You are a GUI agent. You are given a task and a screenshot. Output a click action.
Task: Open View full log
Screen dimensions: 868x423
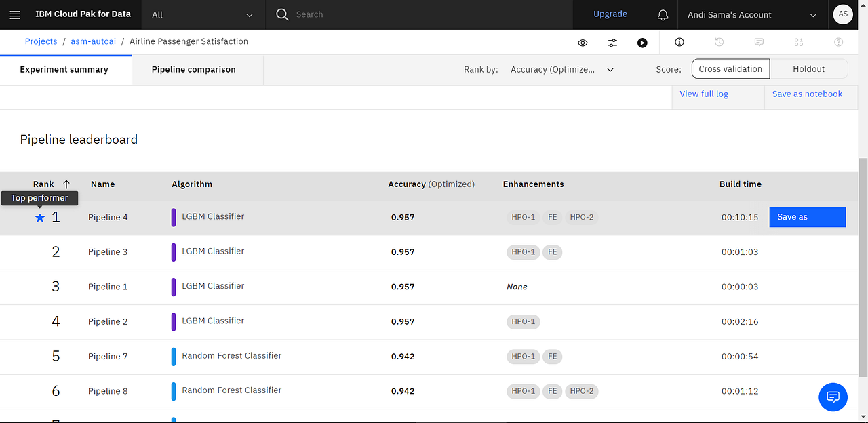point(704,94)
